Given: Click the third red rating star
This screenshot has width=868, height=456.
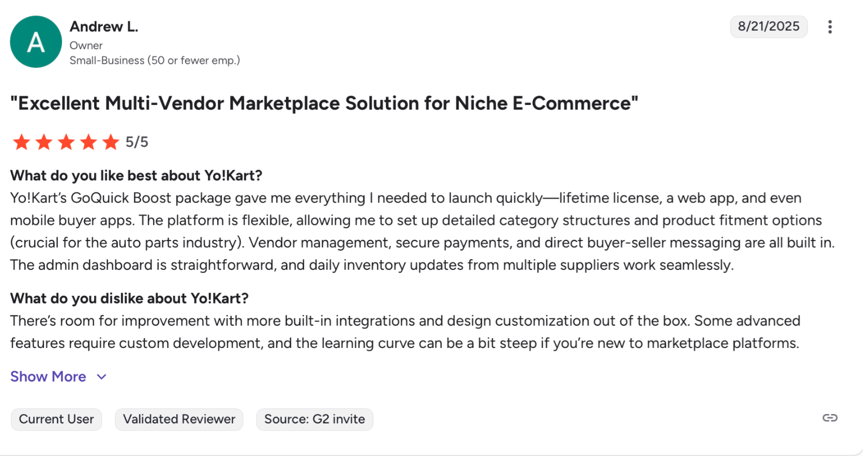Looking at the screenshot, I should pos(66,142).
